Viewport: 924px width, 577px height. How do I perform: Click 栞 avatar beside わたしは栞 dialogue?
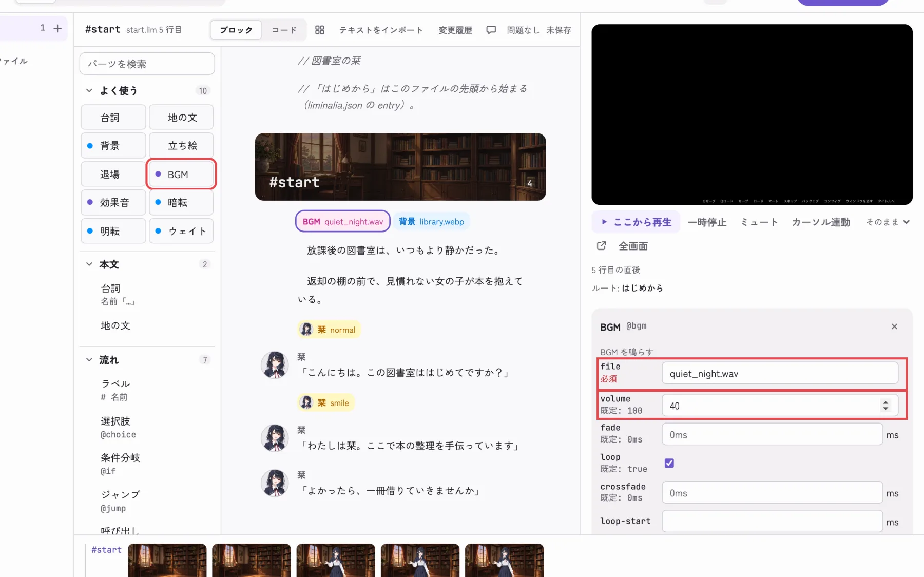(275, 438)
